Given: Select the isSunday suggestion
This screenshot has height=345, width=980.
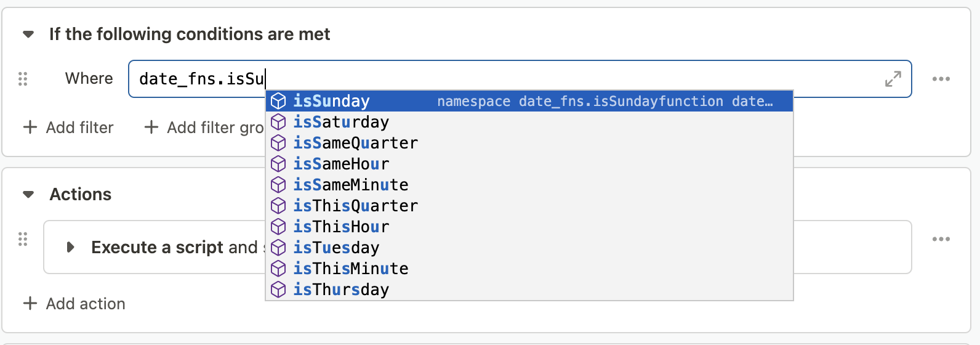Looking at the screenshot, I should coord(529,101).
